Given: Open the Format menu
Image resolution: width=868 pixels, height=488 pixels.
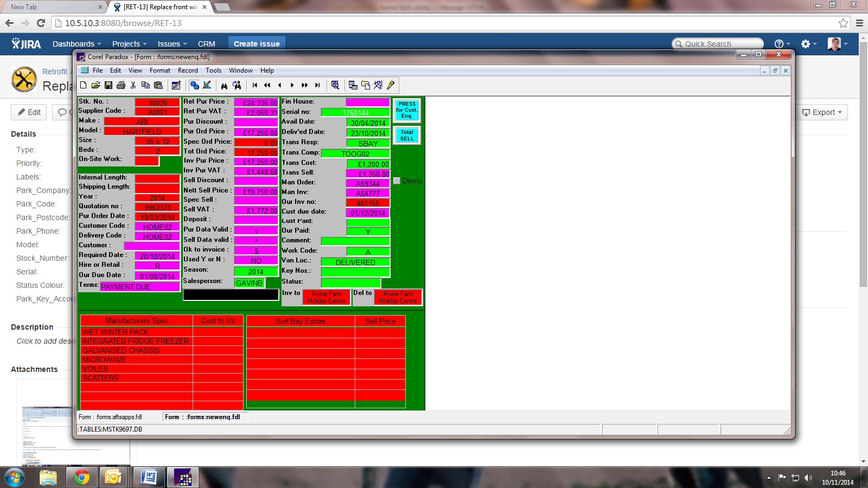Looking at the screenshot, I should pyautogui.click(x=159, y=70).
